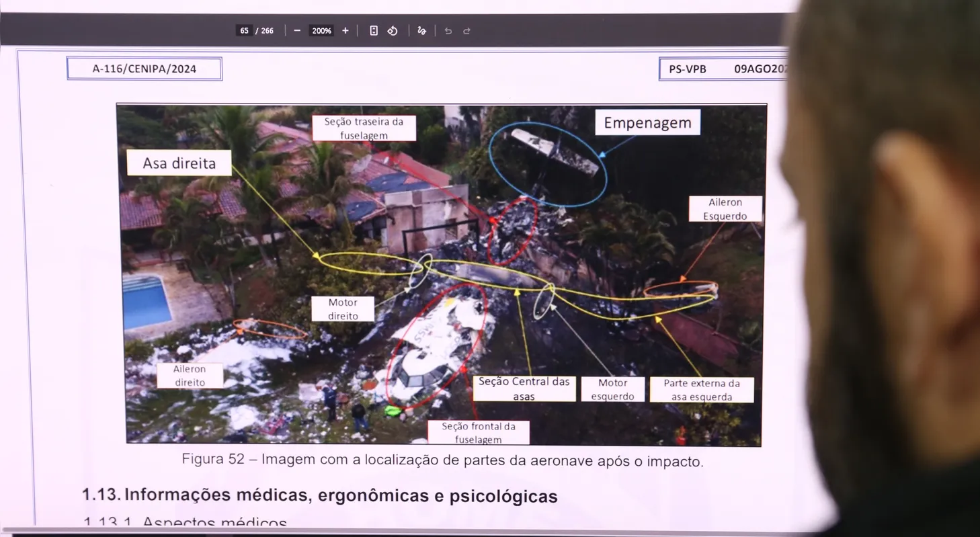This screenshot has width=980, height=537.
Task: Click the zoom out minus button
Action: tap(296, 31)
